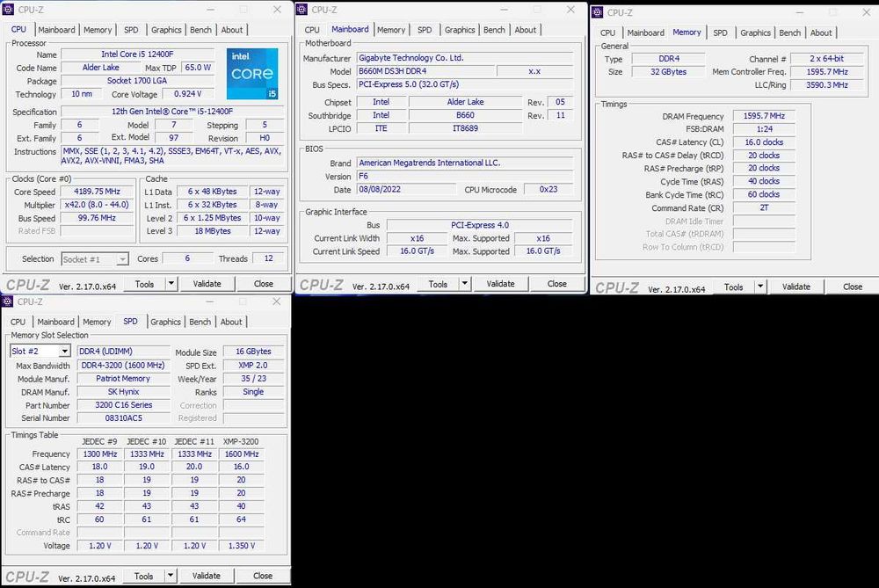Viewport: 879px width, 588px height.
Task: Switch to the Mainboard tab in the CPU window
Action: (x=56, y=30)
